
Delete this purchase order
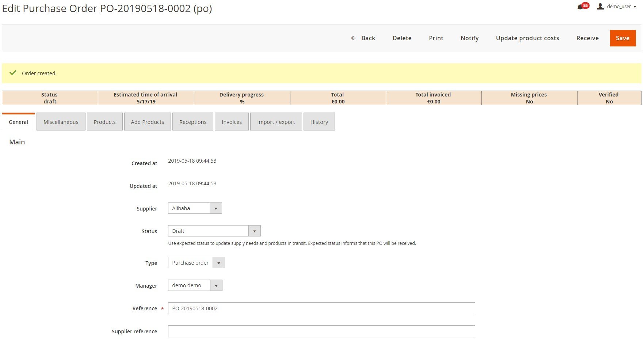pos(402,38)
